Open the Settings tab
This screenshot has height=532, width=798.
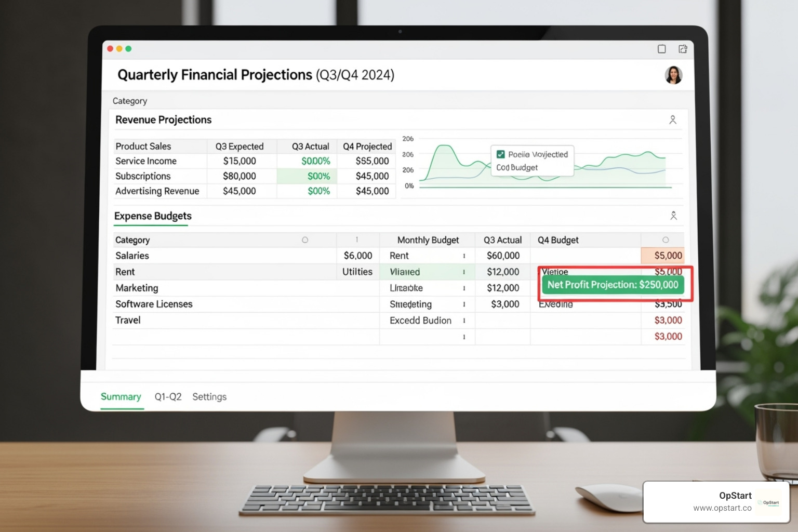point(209,397)
